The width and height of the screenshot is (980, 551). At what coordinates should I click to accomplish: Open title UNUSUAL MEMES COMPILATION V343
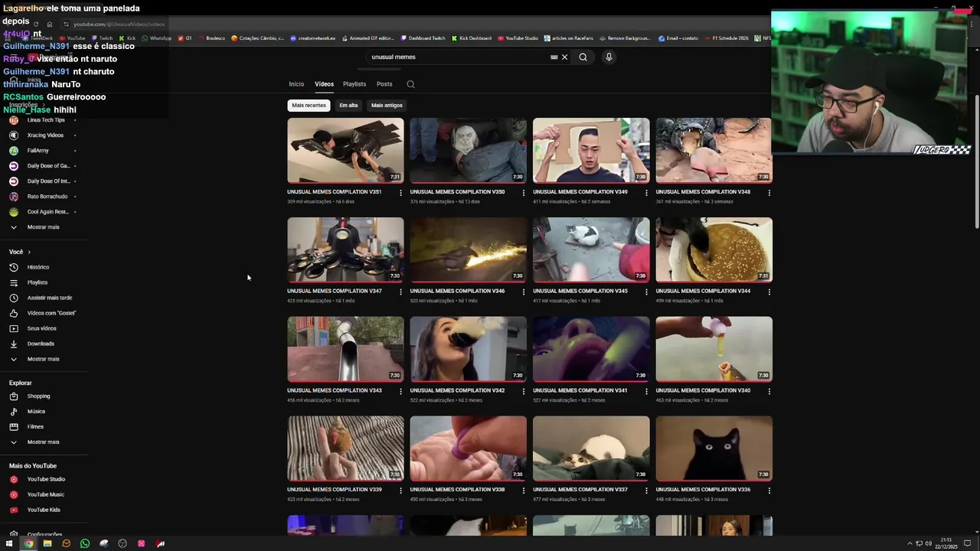335,391
